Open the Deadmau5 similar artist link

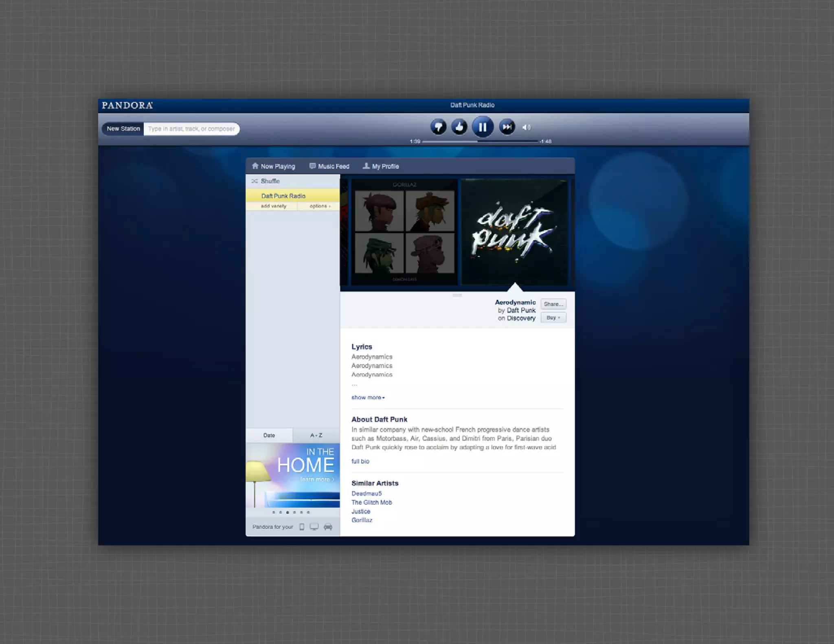[x=367, y=493]
